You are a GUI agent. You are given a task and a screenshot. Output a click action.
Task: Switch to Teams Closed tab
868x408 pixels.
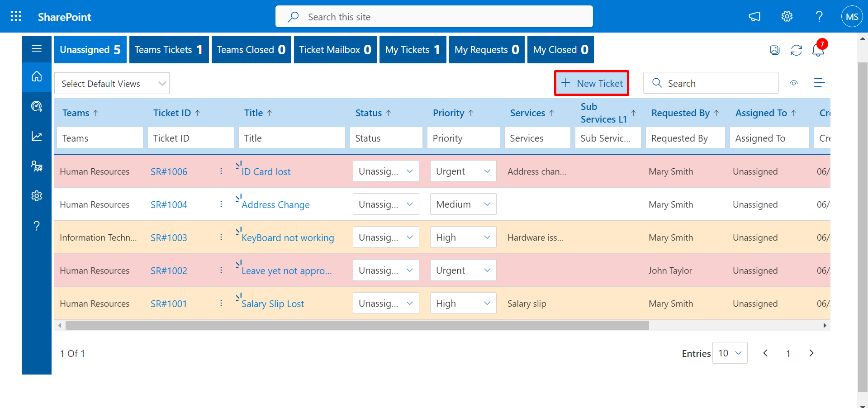(x=251, y=50)
